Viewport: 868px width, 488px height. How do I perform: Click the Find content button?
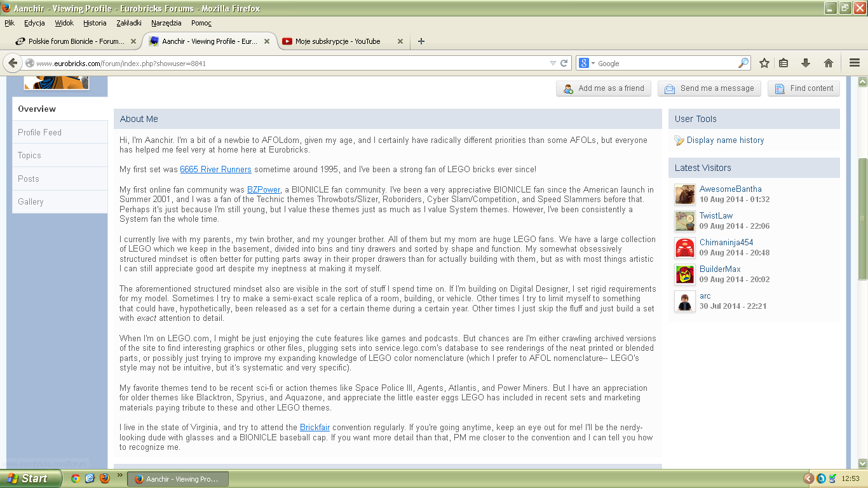tap(804, 88)
